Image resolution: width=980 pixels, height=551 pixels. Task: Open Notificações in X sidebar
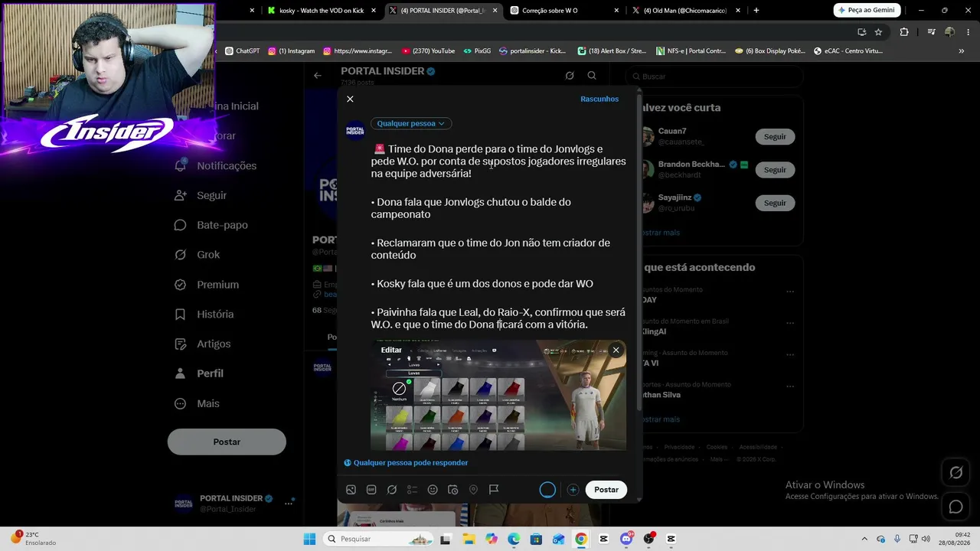coord(216,165)
